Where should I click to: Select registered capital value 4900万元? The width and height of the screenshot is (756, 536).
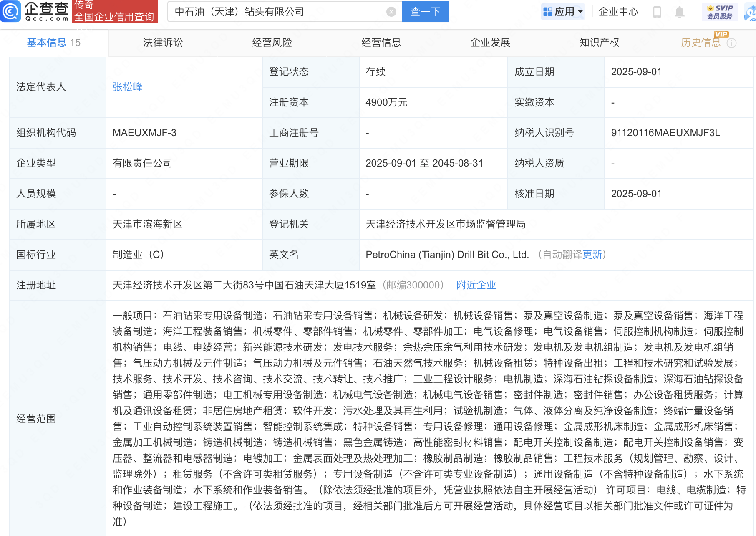(386, 102)
